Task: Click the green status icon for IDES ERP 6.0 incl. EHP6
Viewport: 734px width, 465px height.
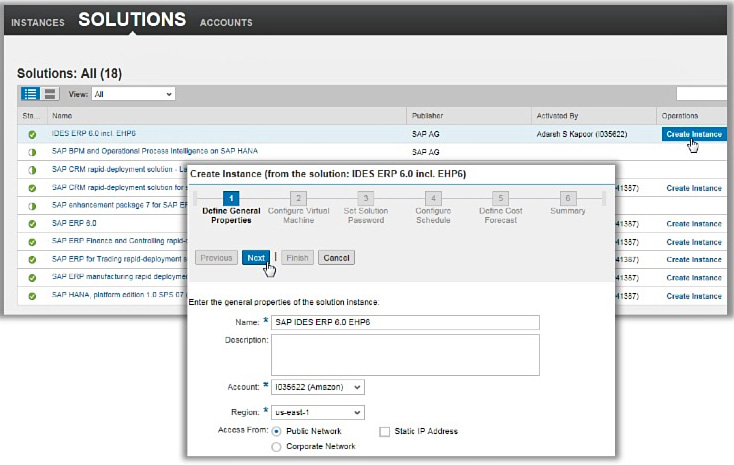Action: click(32, 134)
